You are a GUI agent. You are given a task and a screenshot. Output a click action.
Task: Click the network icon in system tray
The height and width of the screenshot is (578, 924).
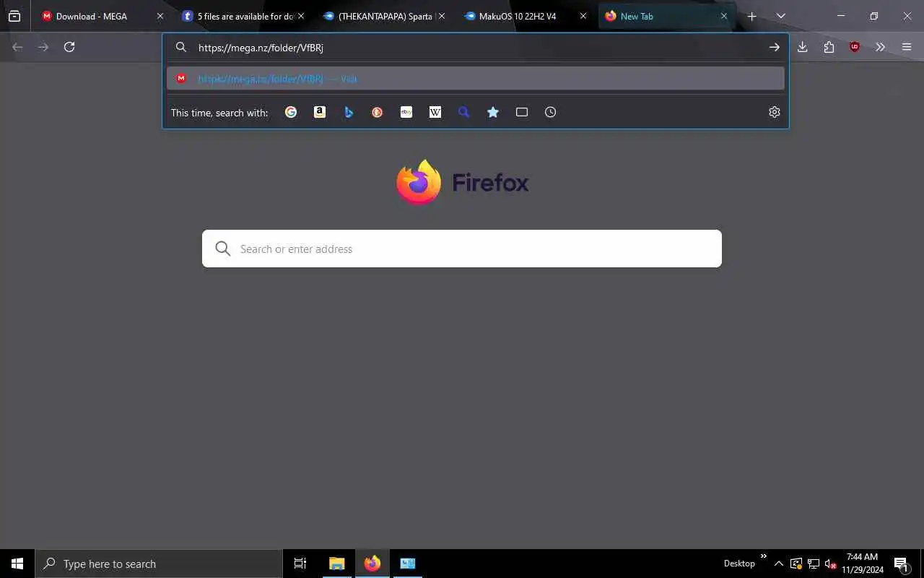point(814,564)
